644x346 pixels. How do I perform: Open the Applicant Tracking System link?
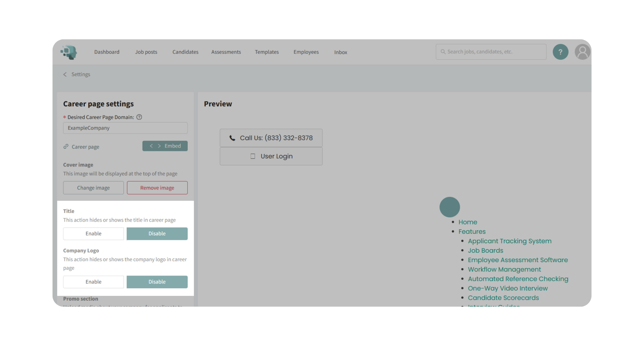point(509,241)
